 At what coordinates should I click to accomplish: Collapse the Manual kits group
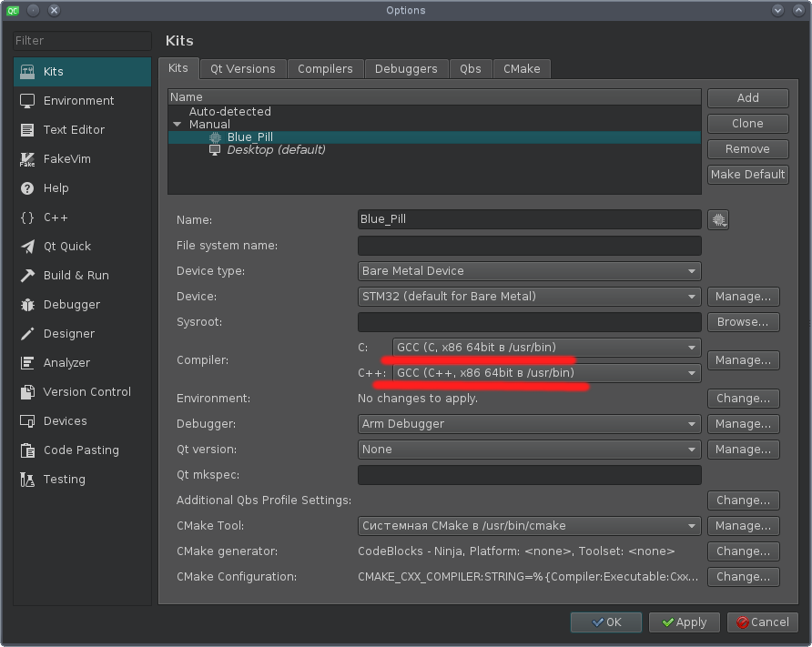(x=178, y=124)
